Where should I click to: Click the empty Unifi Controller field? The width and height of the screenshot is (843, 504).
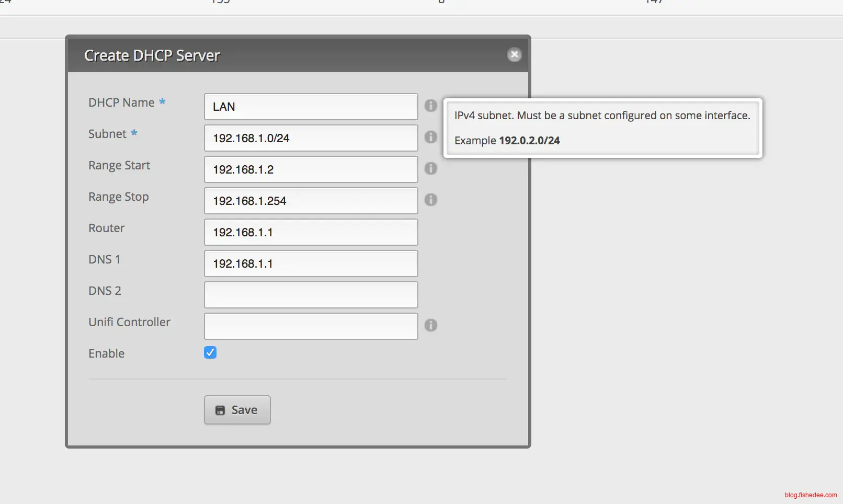[x=311, y=326]
